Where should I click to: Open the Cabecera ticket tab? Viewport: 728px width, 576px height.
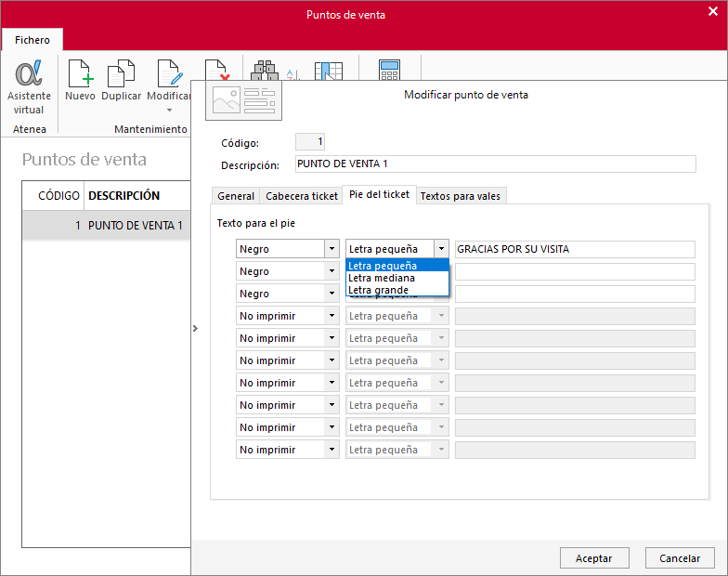(301, 196)
